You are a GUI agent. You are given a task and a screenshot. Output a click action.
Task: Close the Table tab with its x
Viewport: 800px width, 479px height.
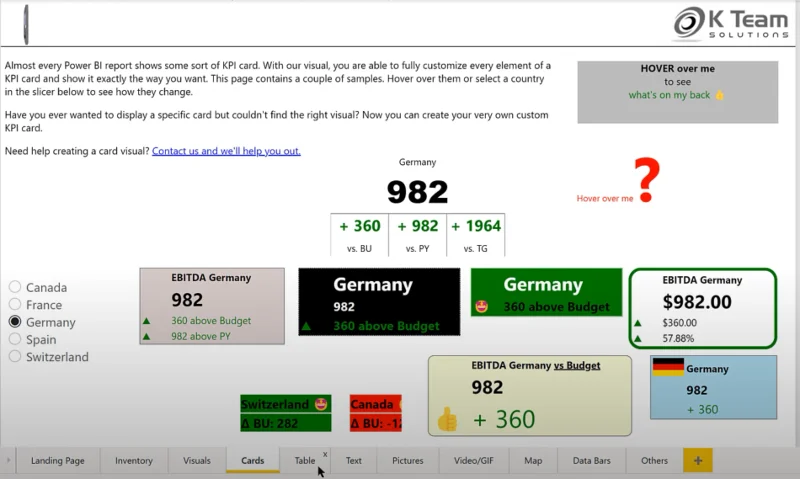pos(325,454)
